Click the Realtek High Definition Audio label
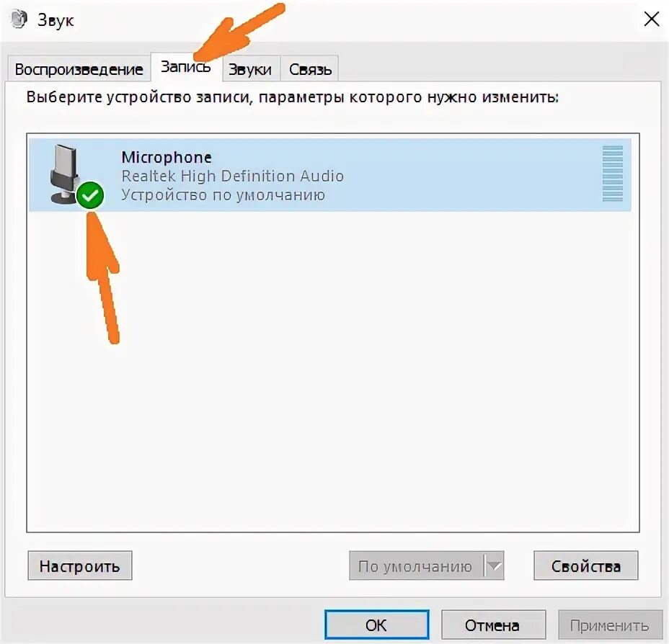The height and width of the screenshot is (644, 669). pos(233,176)
